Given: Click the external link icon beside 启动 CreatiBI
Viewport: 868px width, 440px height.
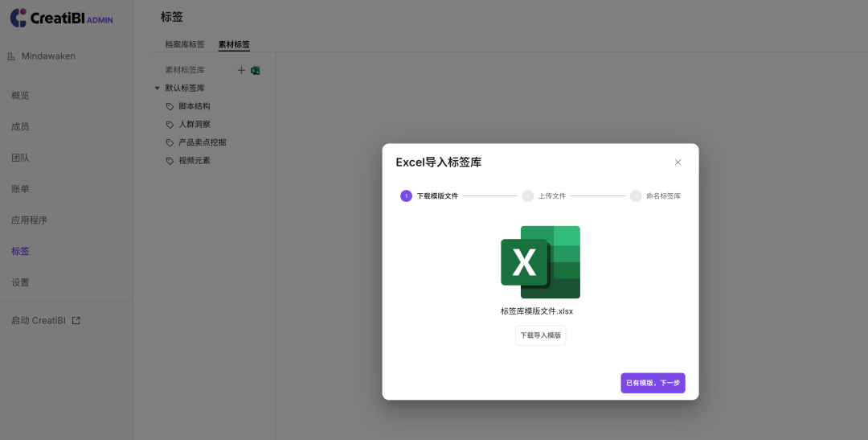Looking at the screenshot, I should click(76, 320).
